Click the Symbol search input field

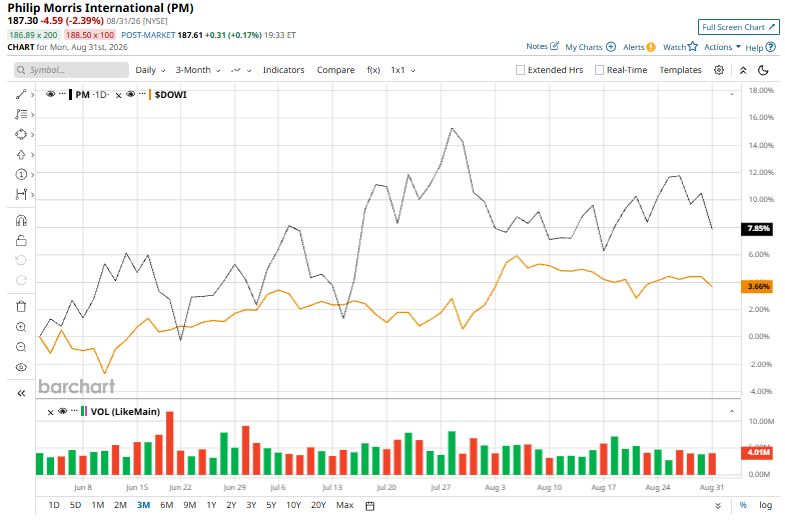click(71, 70)
